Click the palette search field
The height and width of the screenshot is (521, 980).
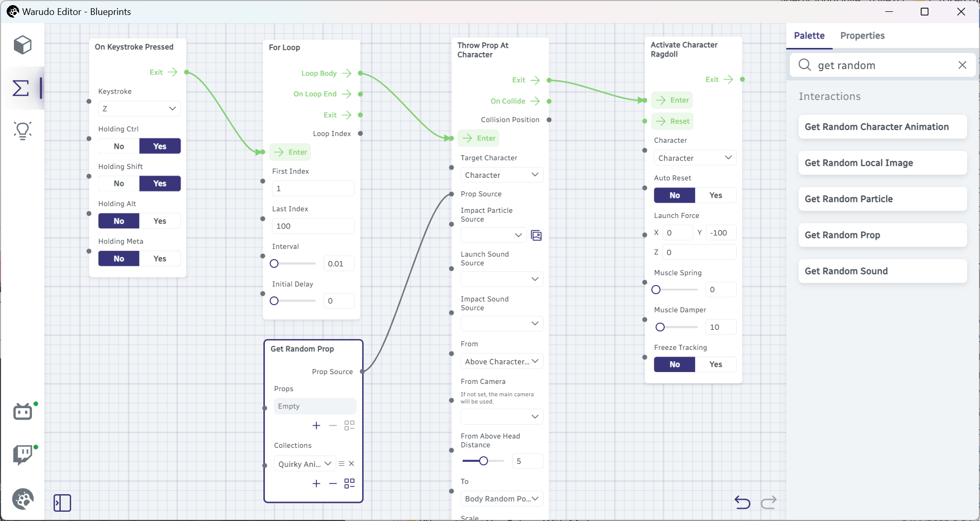click(883, 65)
